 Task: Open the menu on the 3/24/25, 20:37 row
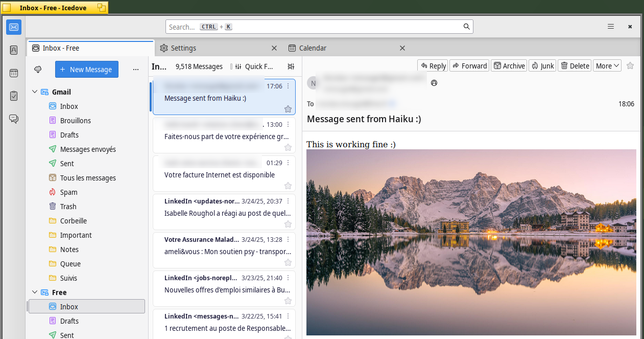click(288, 201)
